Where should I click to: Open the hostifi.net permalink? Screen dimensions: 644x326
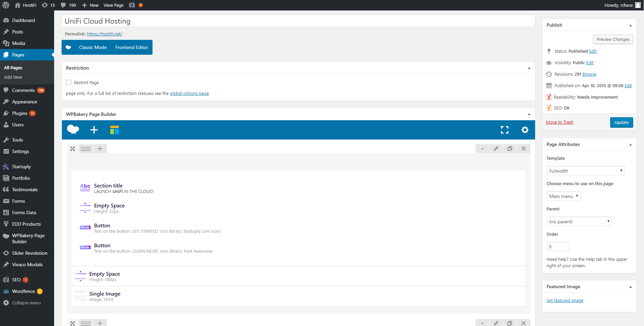point(105,34)
